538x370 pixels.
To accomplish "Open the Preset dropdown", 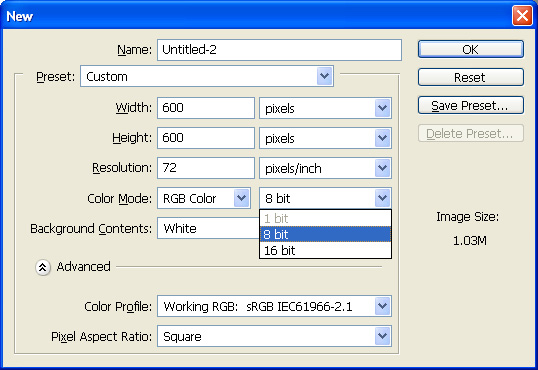I will coord(207,76).
